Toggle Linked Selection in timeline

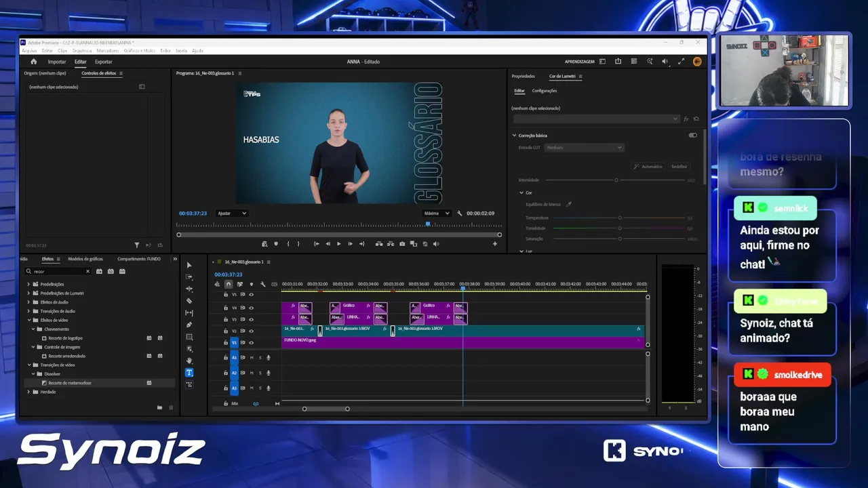[239, 284]
